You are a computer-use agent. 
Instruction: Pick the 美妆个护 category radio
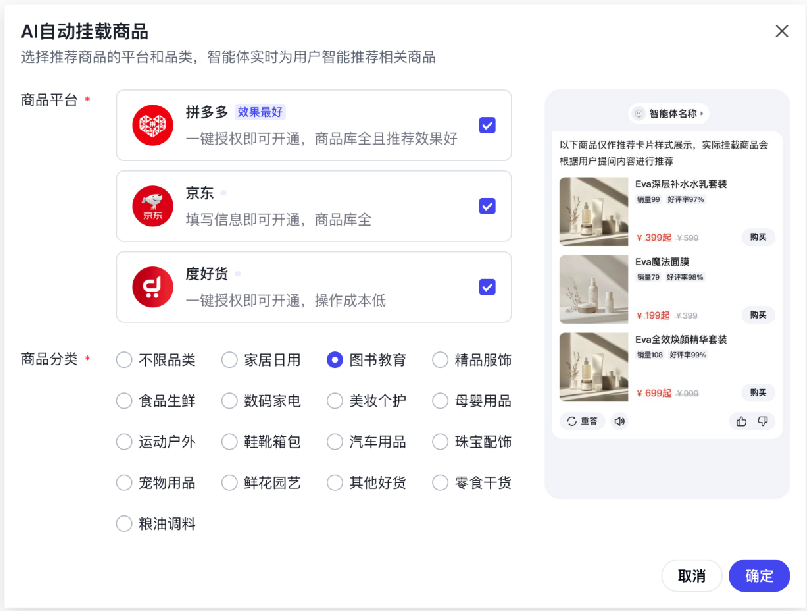tap(335, 400)
